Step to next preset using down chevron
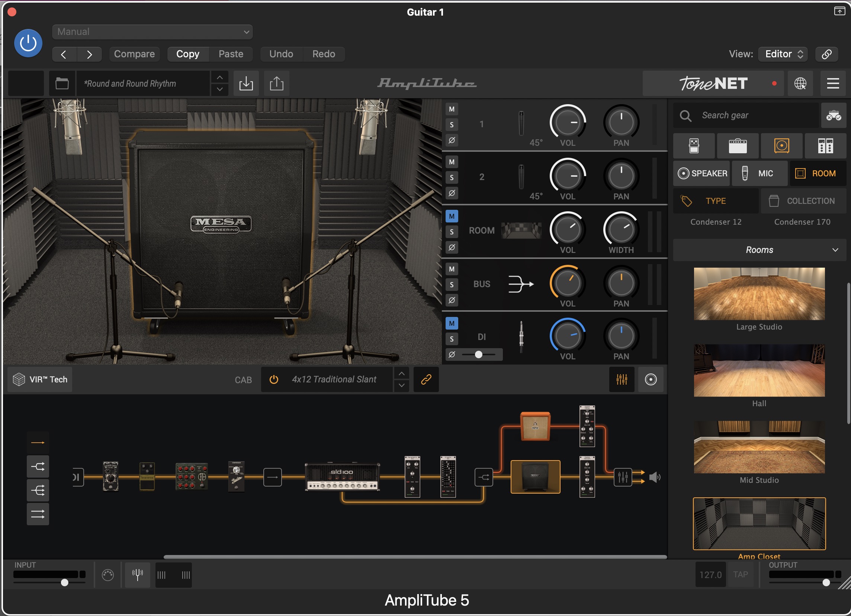Screen dimensions: 851x616 [x=219, y=89]
